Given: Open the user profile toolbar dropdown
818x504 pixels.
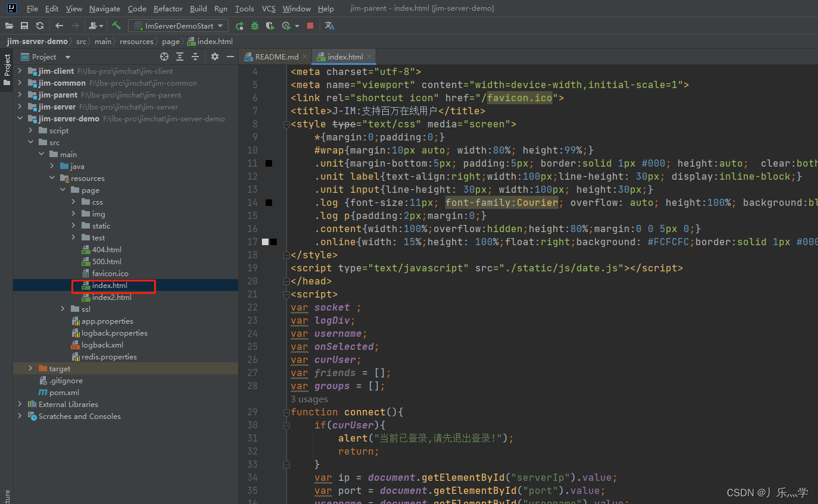Looking at the screenshot, I should click(x=96, y=26).
